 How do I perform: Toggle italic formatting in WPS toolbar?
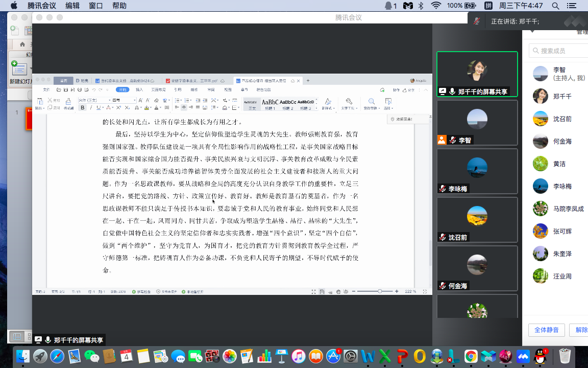click(91, 108)
